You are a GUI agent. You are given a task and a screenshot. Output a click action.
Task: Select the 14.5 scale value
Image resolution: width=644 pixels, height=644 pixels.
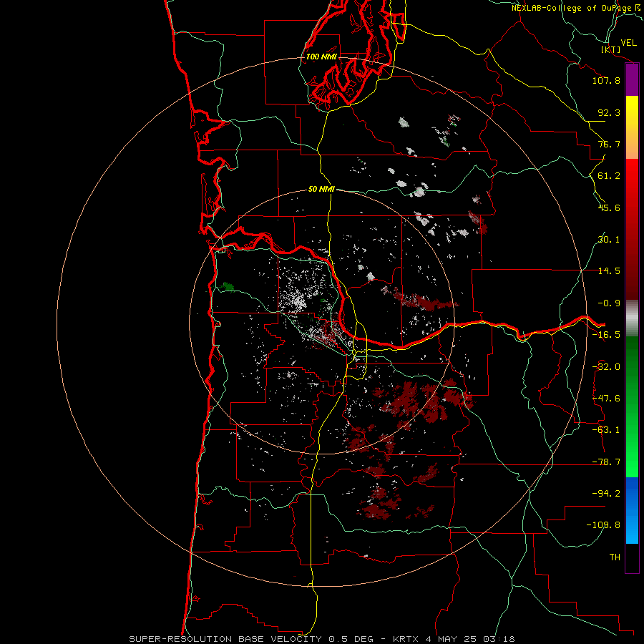click(x=609, y=271)
